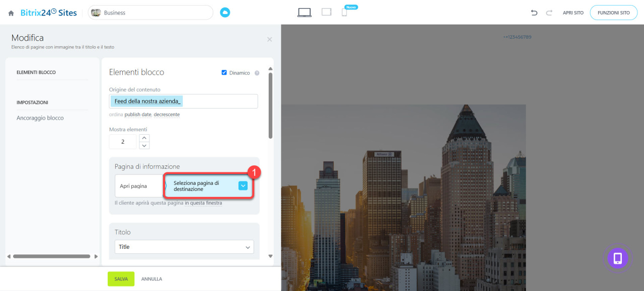Click the scroll up arrow of the form

point(271,68)
